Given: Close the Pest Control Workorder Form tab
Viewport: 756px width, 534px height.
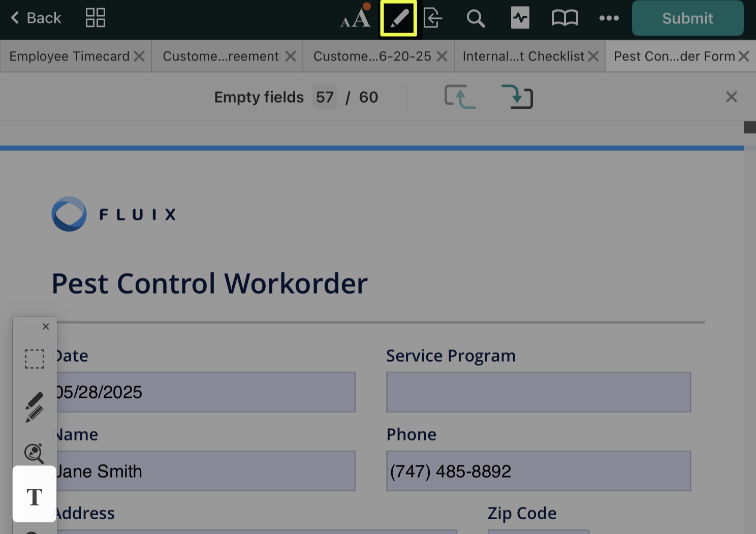Looking at the screenshot, I should coord(744,56).
